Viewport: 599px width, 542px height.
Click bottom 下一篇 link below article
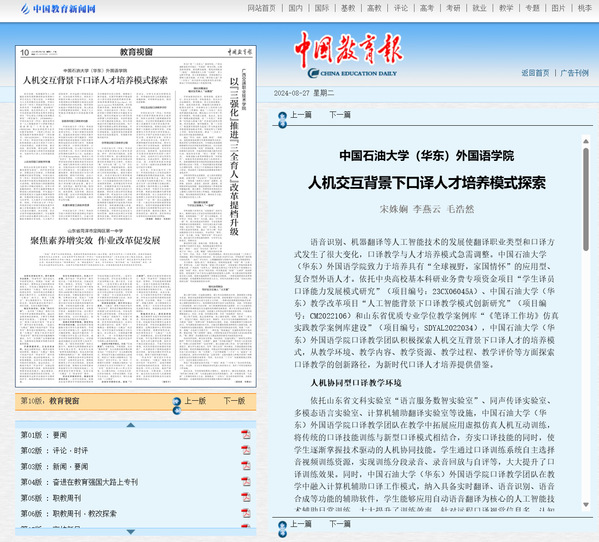click(340, 524)
